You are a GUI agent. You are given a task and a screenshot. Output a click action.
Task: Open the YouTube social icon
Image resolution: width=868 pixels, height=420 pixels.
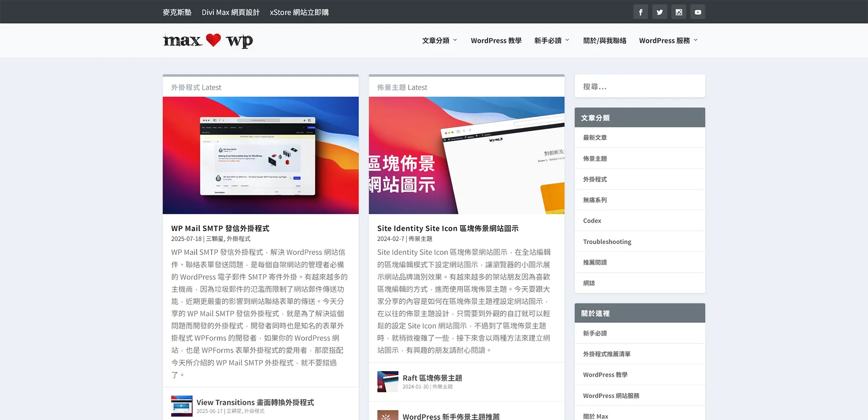pyautogui.click(x=698, y=12)
